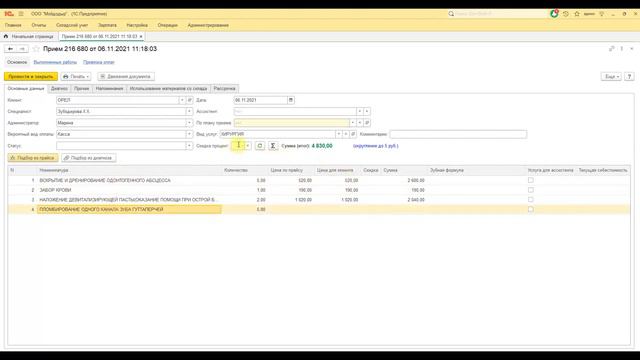Click the 1C logo icon
640x360 pixels.
click(9, 14)
